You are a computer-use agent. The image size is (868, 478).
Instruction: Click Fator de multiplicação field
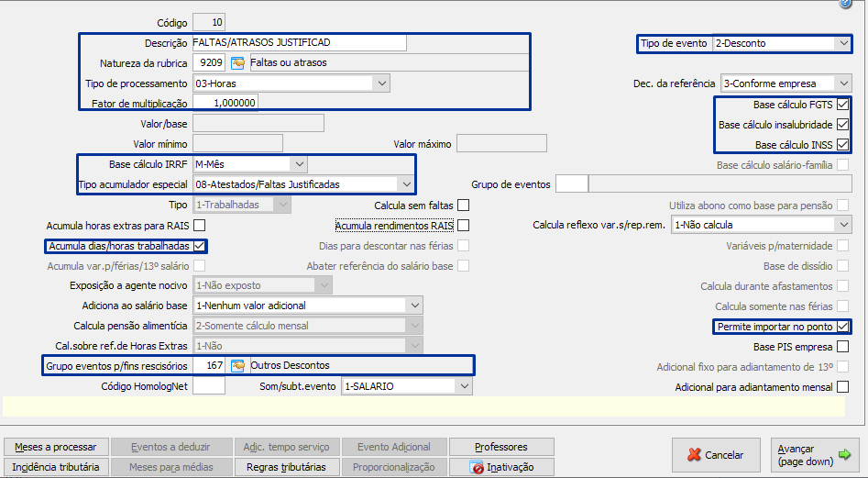225,103
